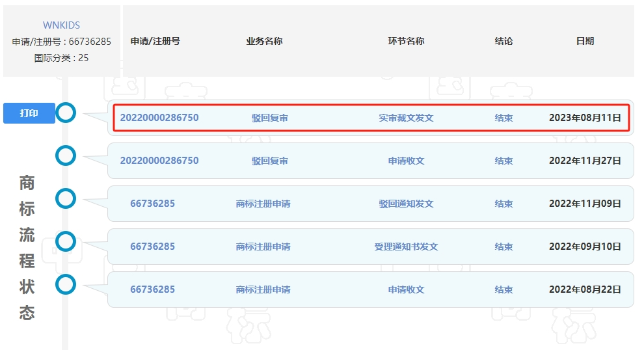Click 结束 conclusion in the highlighted row
This screenshot has height=350, width=644.
(x=503, y=118)
